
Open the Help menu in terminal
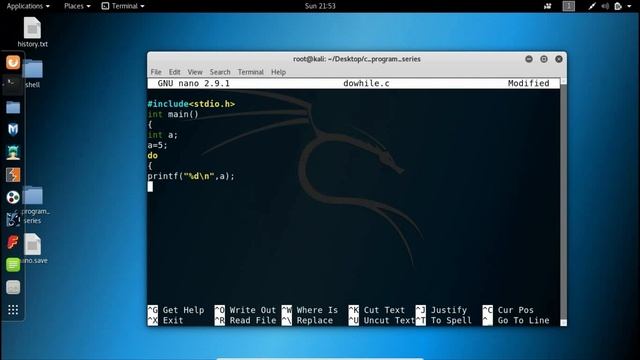(278, 72)
